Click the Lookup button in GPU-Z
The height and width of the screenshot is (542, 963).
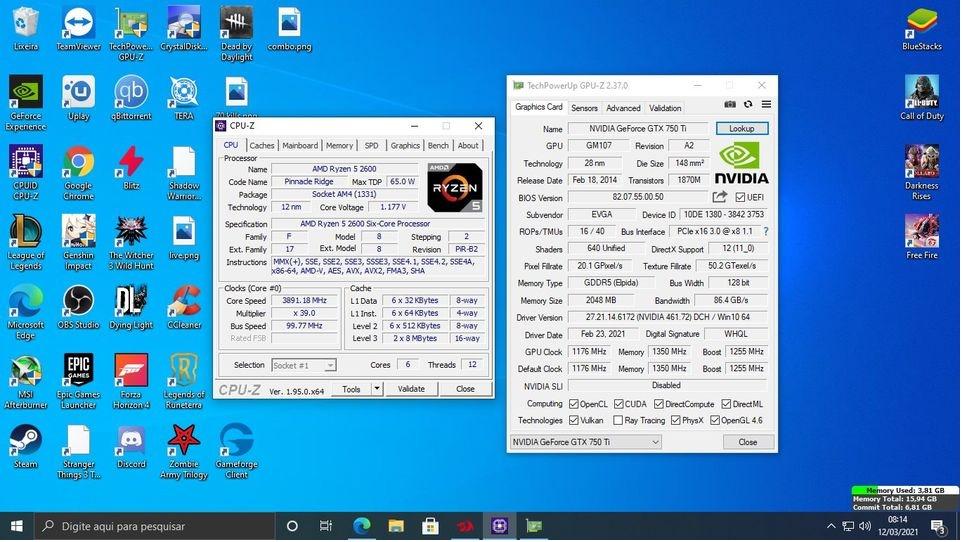[x=742, y=128]
